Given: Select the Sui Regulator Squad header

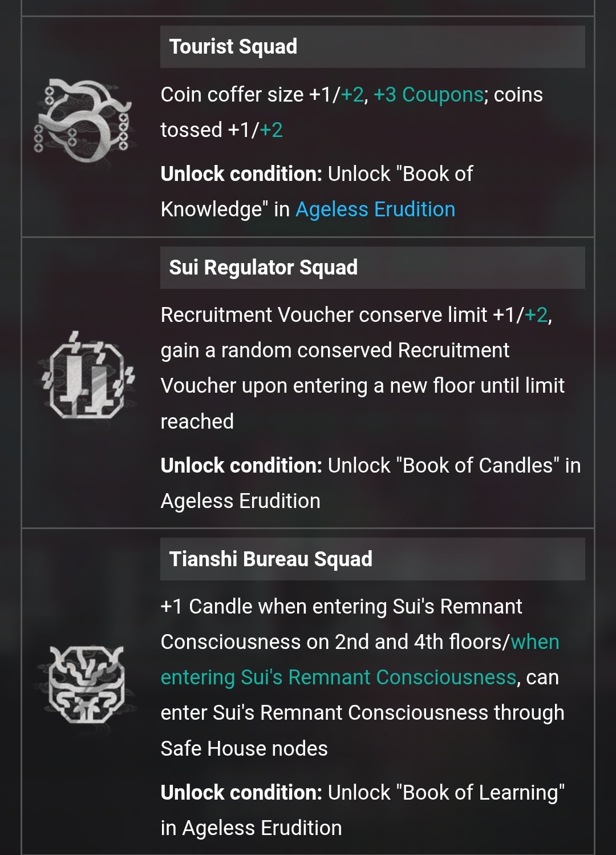Looking at the screenshot, I should click(372, 268).
